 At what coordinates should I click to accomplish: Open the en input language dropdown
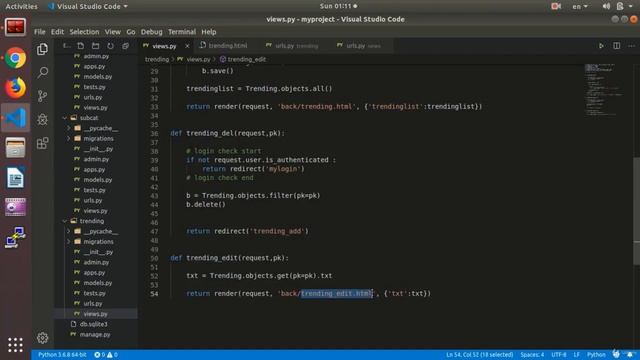pyautogui.click(x=580, y=6)
